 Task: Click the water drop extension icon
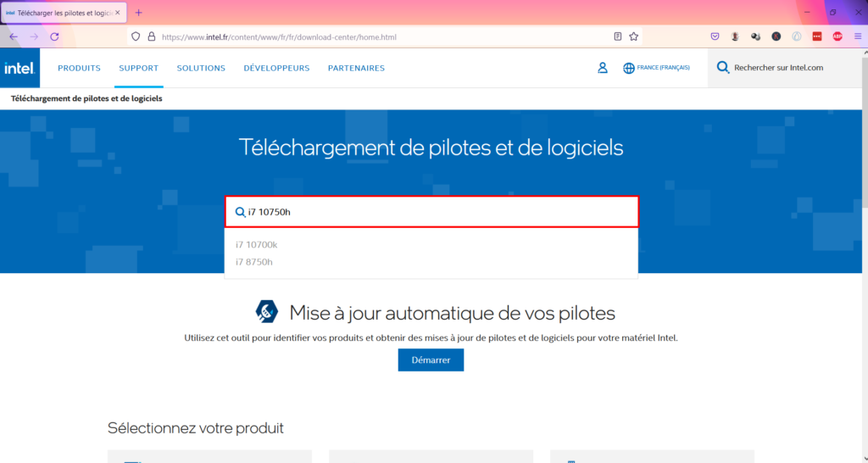click(797, 36)
